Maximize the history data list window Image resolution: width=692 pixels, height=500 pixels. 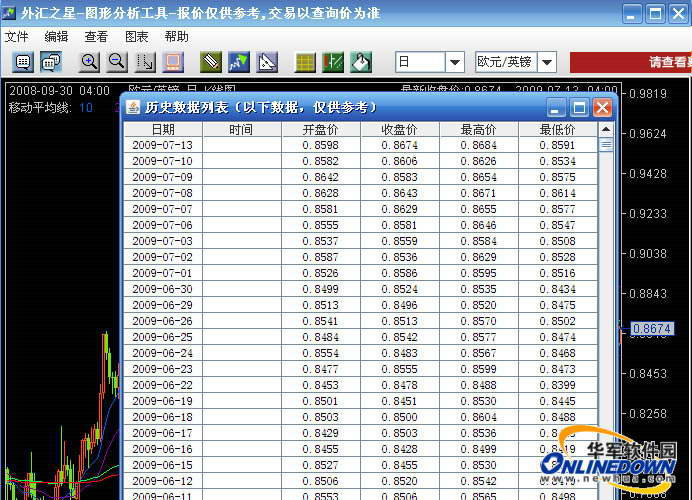click(x=579, y=108)
